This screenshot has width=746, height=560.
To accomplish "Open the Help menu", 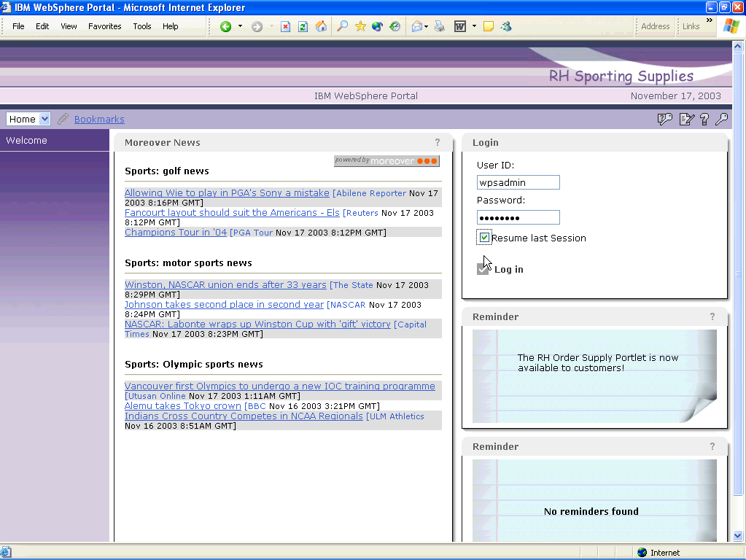I will [x=171, y=26].
